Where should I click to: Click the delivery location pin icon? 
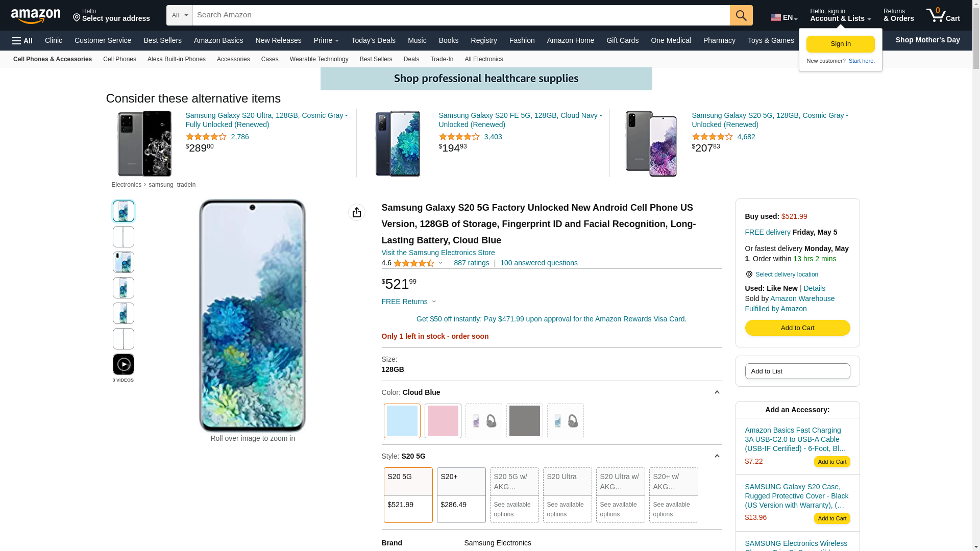(749, 274)
